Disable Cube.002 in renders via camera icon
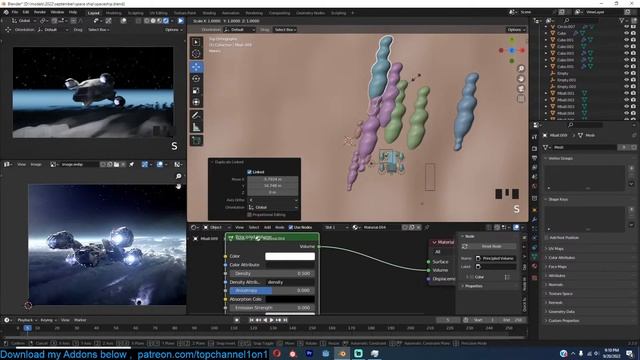The image size is (640, 360). (633, 47)
